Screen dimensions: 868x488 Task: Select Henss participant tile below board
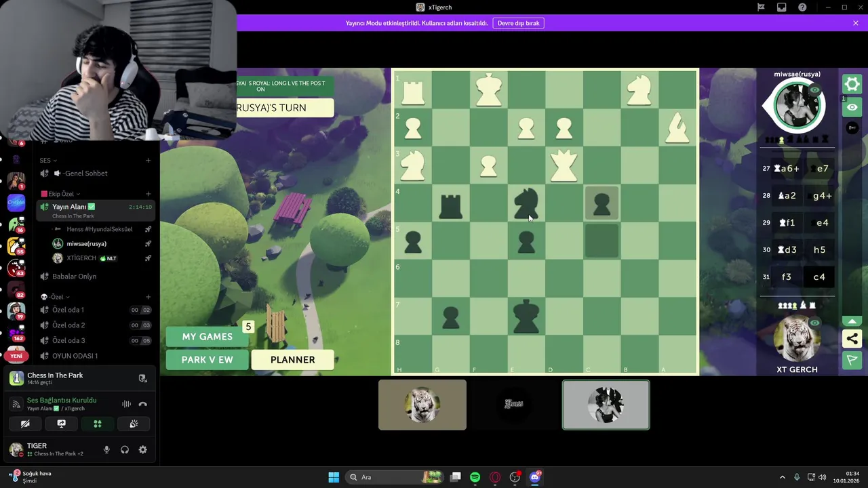coord(514,405)
